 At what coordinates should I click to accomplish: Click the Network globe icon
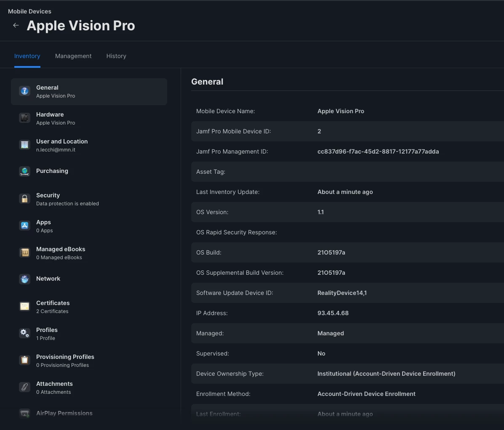point(25,279)
